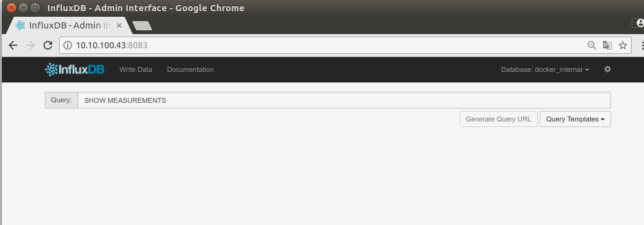Open the settings gear icon
Screen dimensions: 644x225
(x=607, y=69)
